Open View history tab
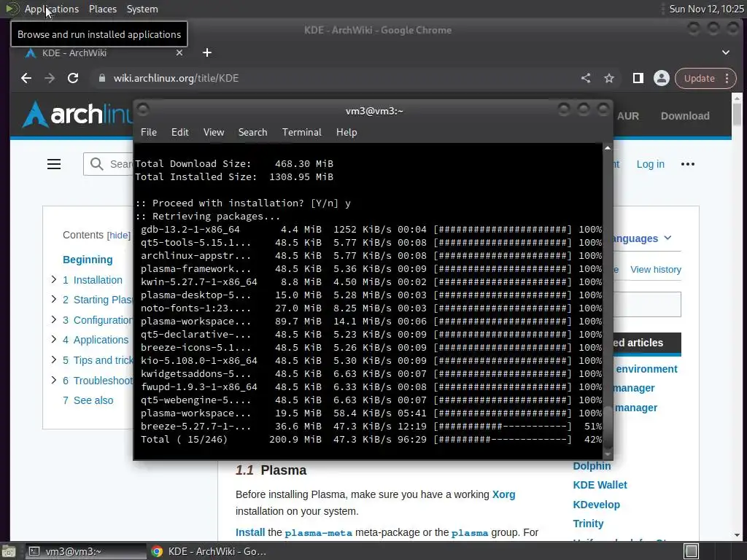747x560 pixels. click(x=656, y=270)
